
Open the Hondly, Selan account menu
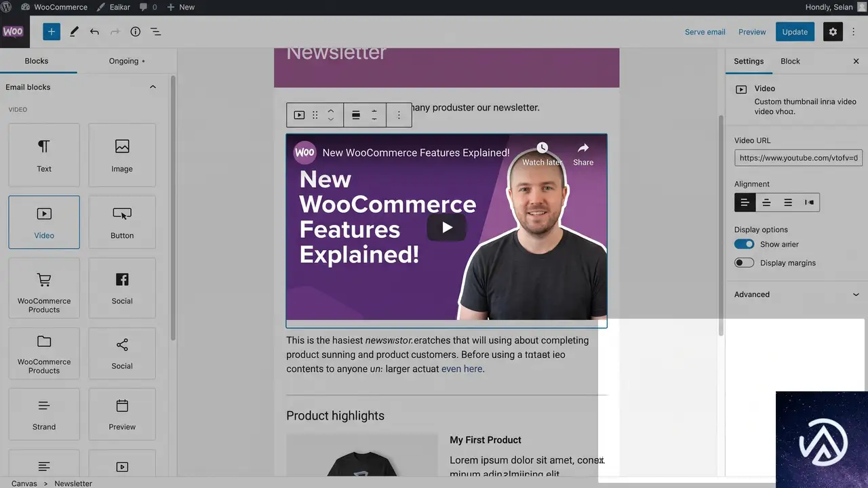click(x=829, y=7)
